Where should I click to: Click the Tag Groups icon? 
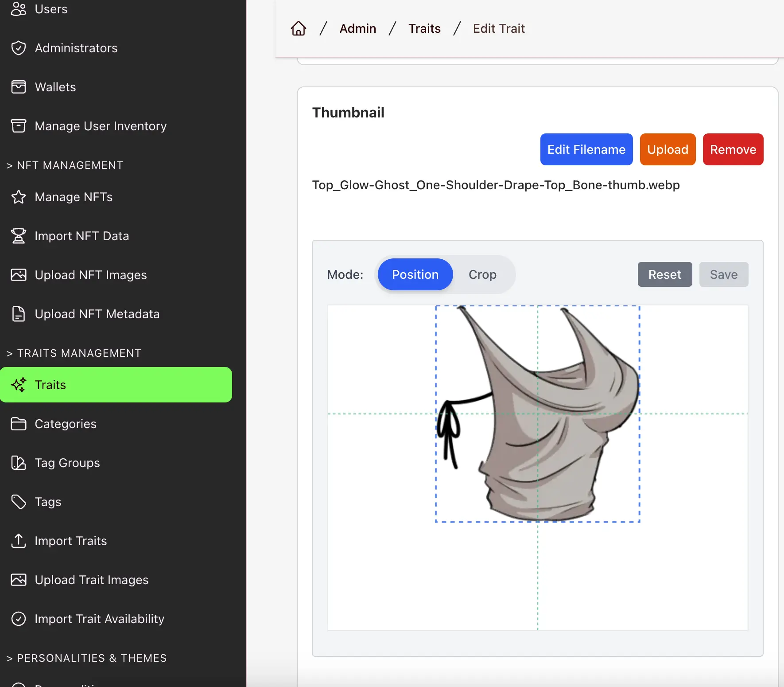19,463
